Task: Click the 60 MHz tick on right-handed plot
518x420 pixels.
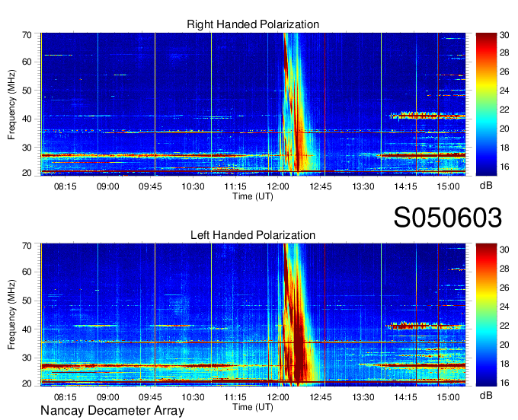Action: coord(27,62)
